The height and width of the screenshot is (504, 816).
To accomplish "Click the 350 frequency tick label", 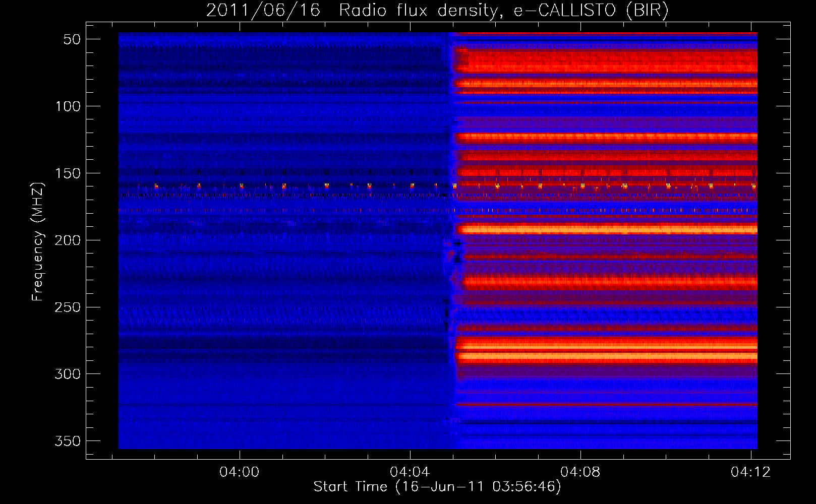I will coord(68,441).
